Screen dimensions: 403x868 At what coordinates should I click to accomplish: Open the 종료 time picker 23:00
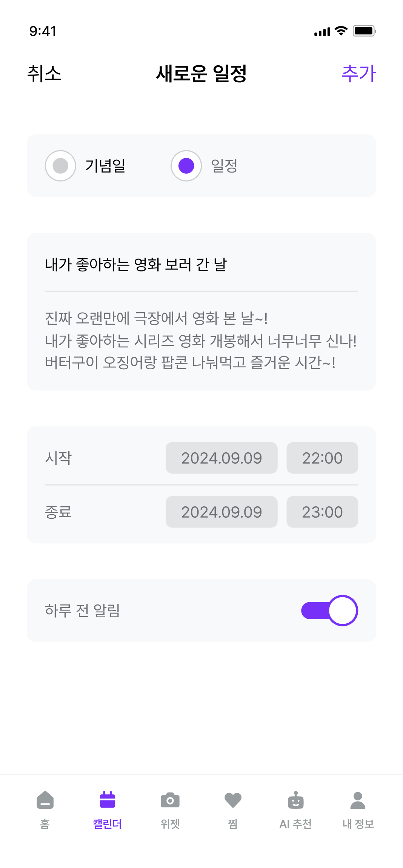(x=322, y=512)
